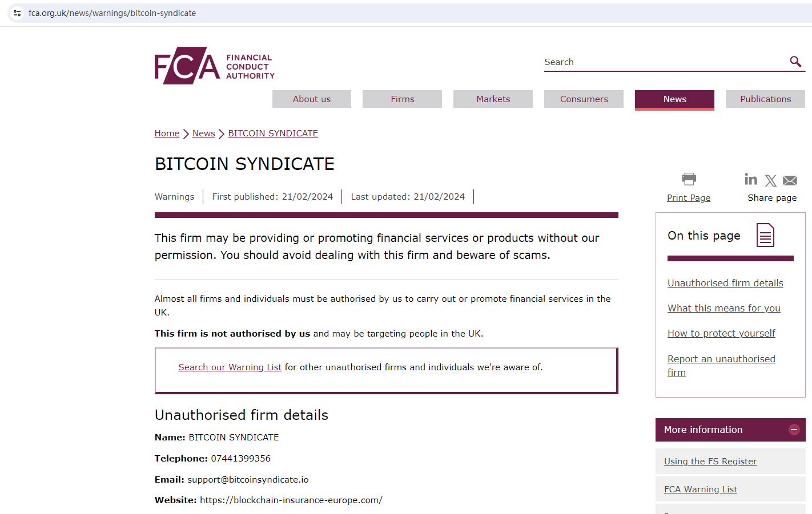Collapse the More information panel
The height and width of the screenshot is (514, 812).
coord(794,430)
